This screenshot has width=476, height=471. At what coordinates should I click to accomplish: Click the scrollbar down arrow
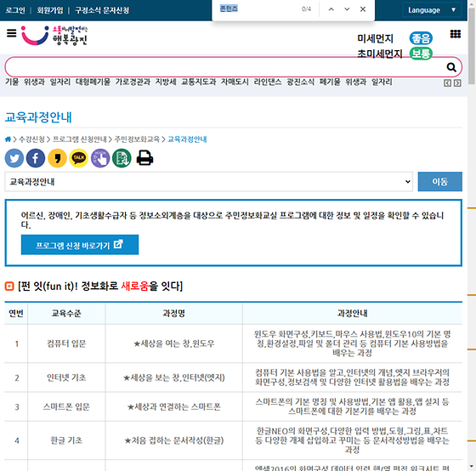472,467
